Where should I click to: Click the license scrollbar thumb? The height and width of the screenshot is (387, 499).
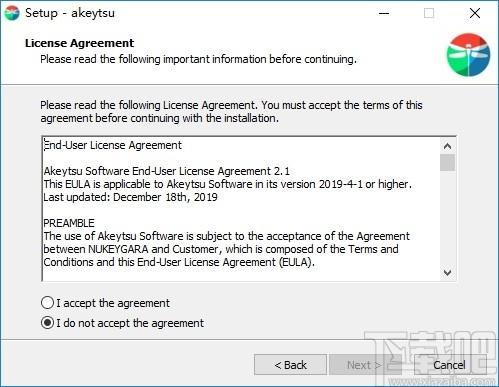[447, 162]
